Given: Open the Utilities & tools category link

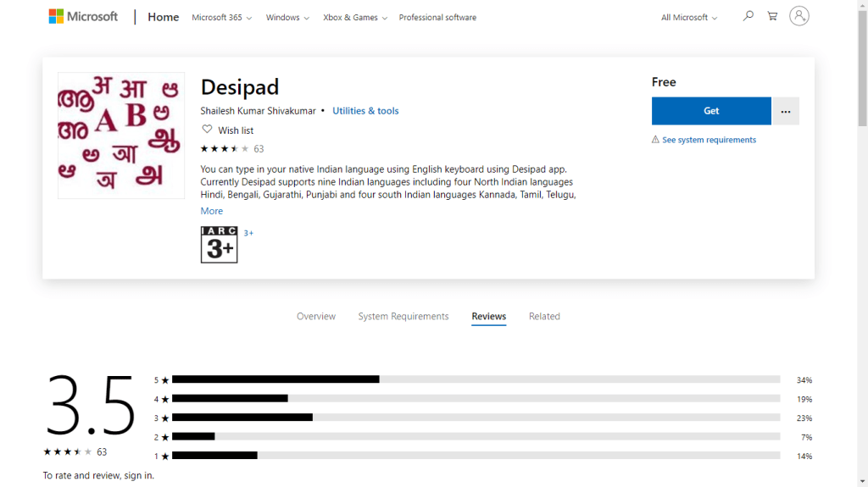Looking at the screenshot, I should [365, 111].
